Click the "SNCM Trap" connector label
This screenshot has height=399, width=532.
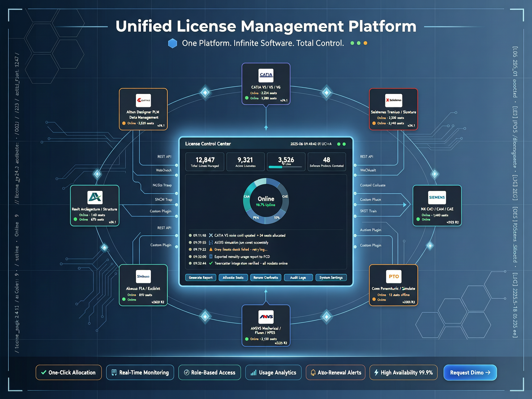click(163, 199)
